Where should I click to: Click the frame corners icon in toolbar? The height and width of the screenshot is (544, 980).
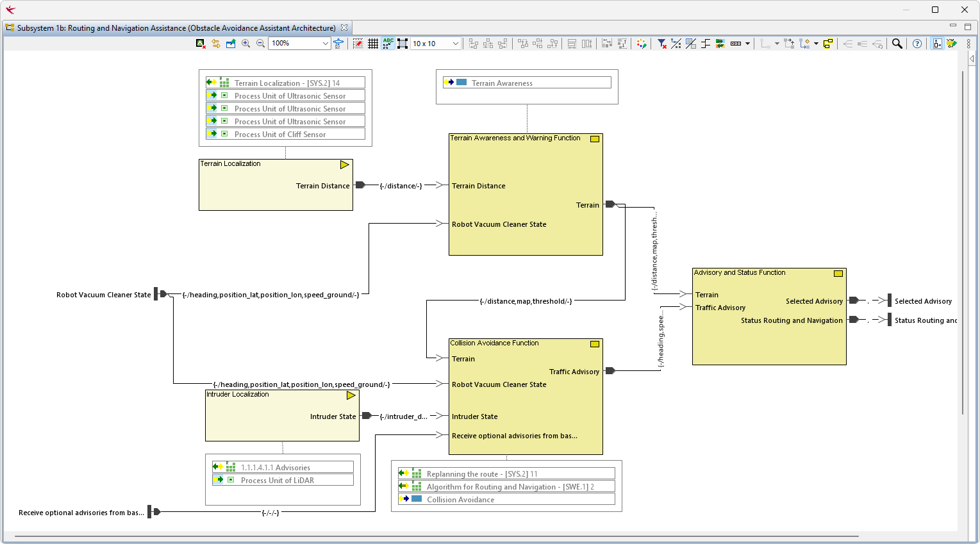pyautogui.click(x=403, y=44)
